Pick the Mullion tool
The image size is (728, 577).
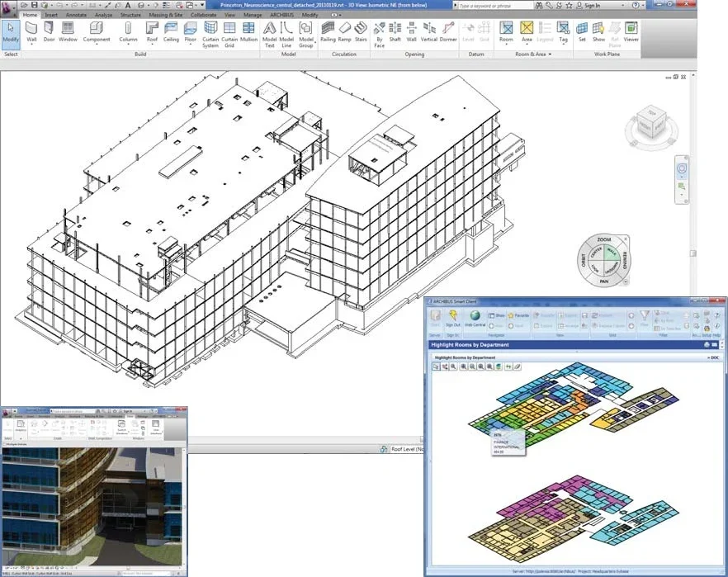tap(248, 32)
